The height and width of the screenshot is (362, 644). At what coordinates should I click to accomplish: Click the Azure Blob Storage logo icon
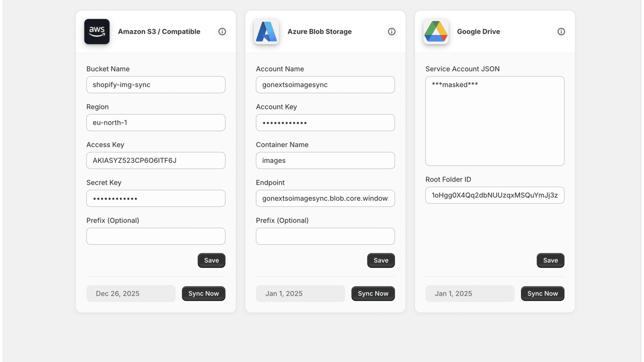pyautogui.click(x=266, y=31)
